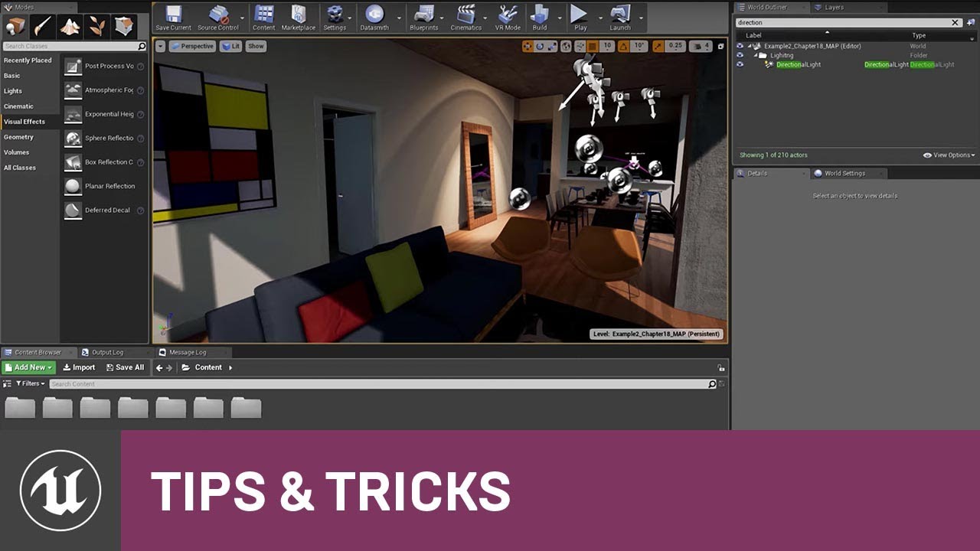Select the Scale gizmo in the viewport
Image resolution: width=980 pixels, height=551 pixels.
pyautogui.click(x=552, y=46)
